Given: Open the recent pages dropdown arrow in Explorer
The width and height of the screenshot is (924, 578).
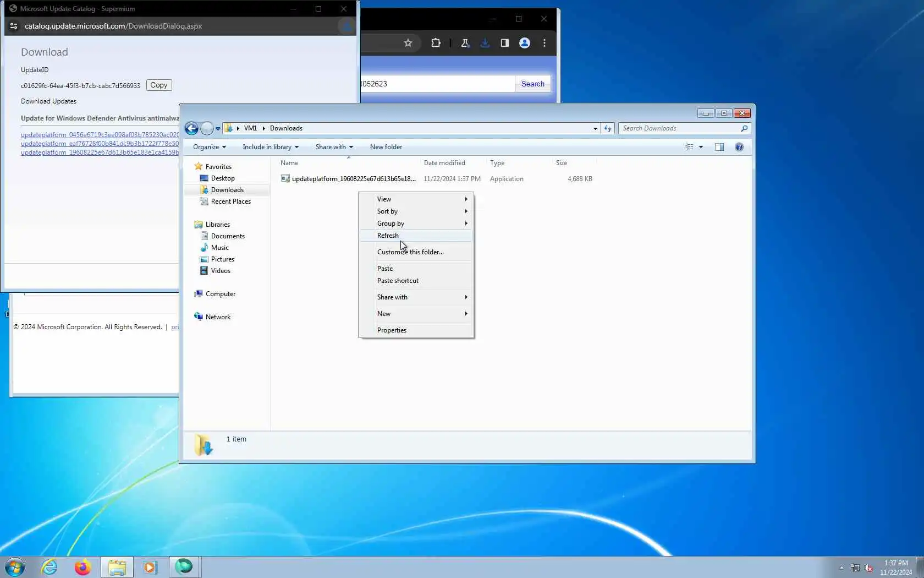Looking at the screenshot, I should [x=218, y=129].
